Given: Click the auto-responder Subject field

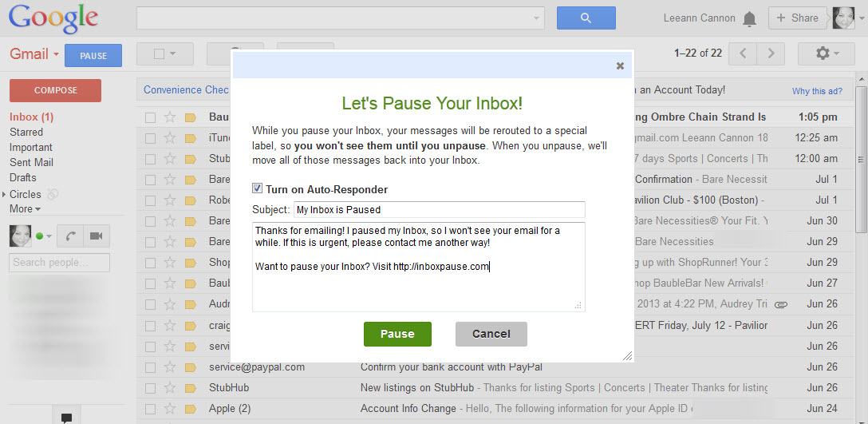Looking at the screenshot, I should point(439,209).
